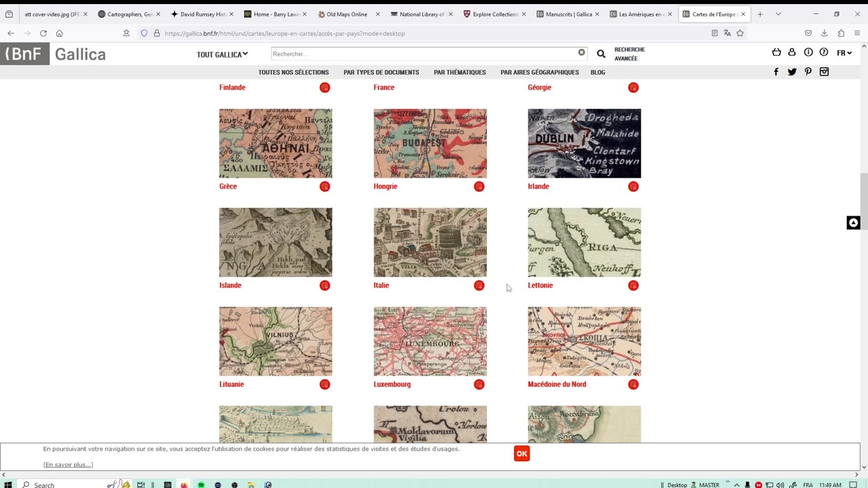Open browser downloads icon
Screen dimensions: 868x488
(824, 33)
